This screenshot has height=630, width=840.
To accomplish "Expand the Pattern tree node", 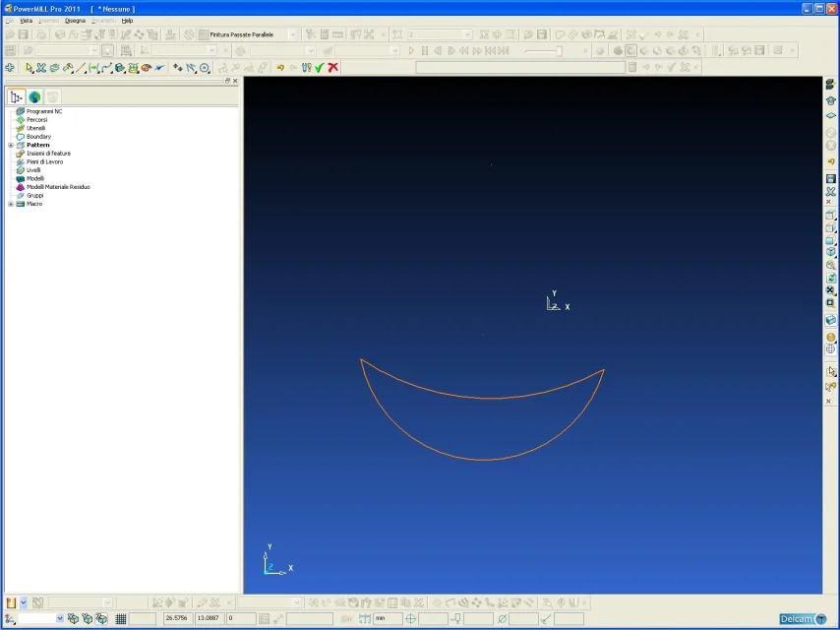I will [11, 146].
